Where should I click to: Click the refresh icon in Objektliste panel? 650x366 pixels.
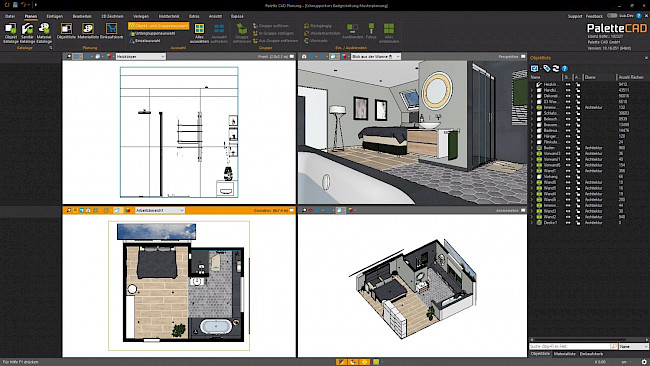[x=556, y=68]
